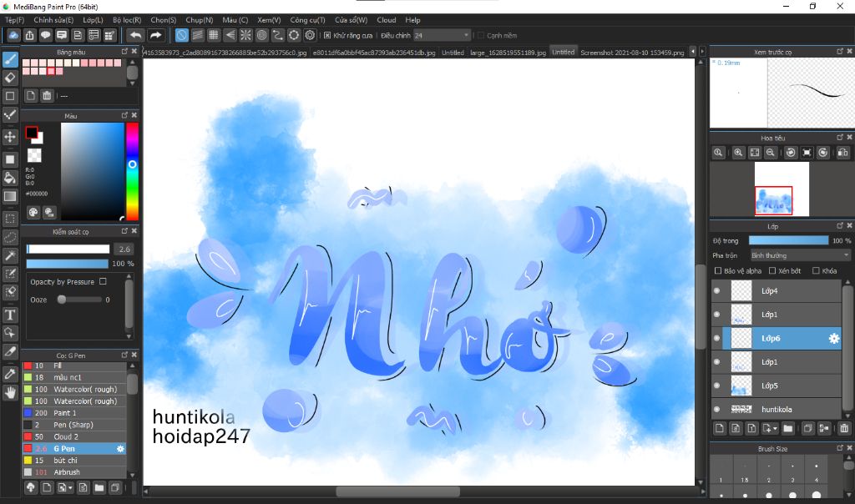The image size is (855, 504).
Task: Select the Text tool
Action: (x=10, y=315)
